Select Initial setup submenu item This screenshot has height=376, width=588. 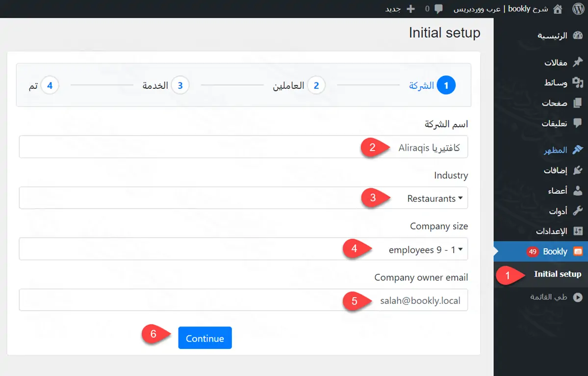pos(557,274)
